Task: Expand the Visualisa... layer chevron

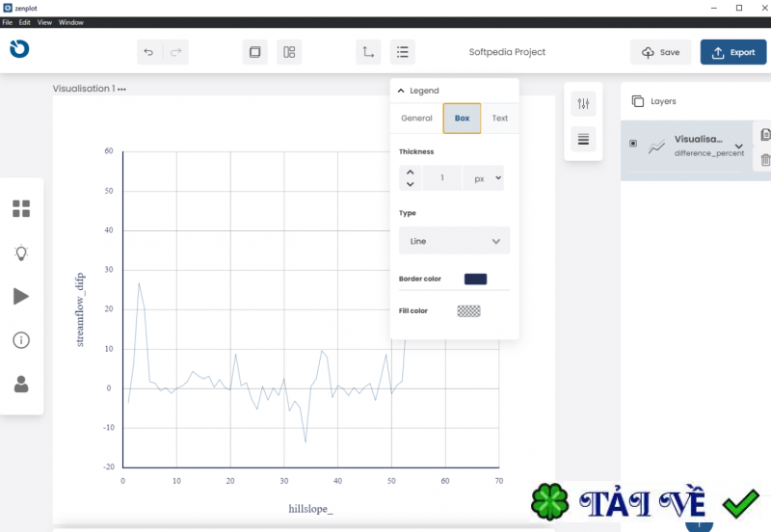Action: point(738,146)
